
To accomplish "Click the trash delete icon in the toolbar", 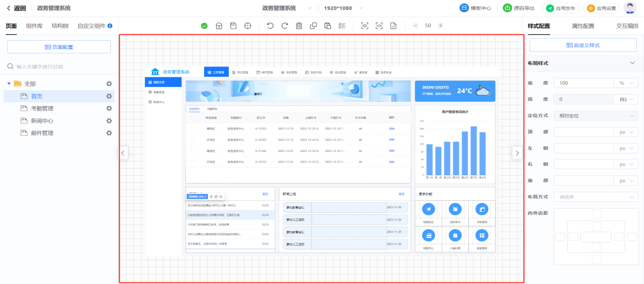I will tap(299, 25).
